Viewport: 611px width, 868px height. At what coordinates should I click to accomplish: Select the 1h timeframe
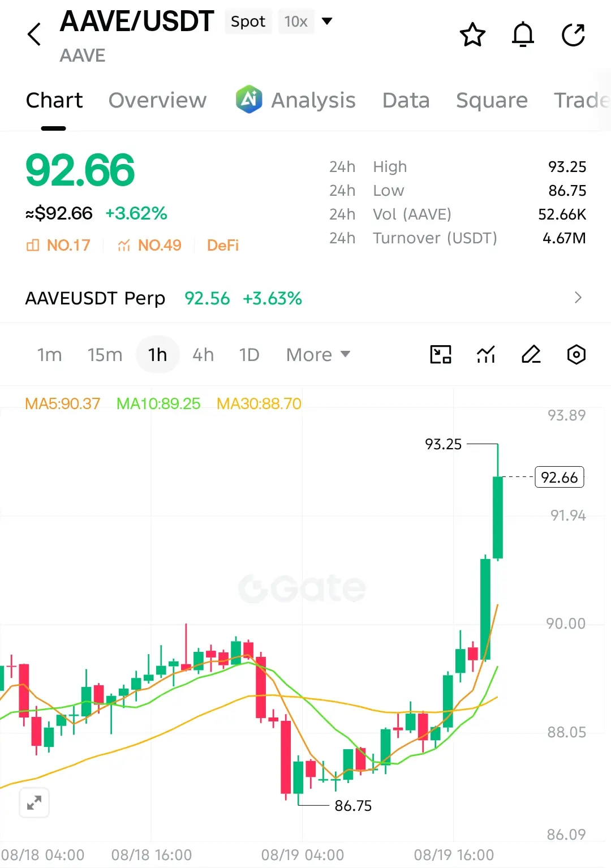click(158, 355)
